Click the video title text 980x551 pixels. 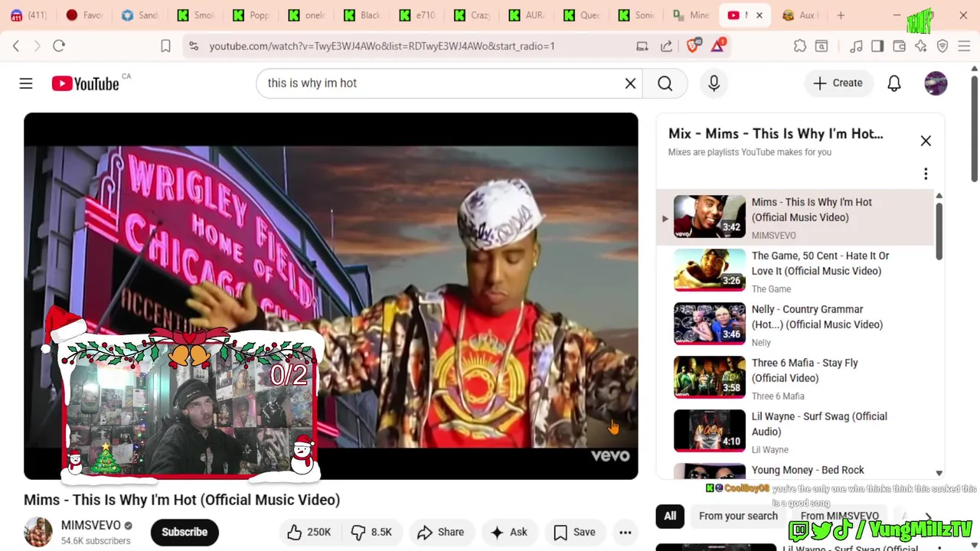coord(181,500)
